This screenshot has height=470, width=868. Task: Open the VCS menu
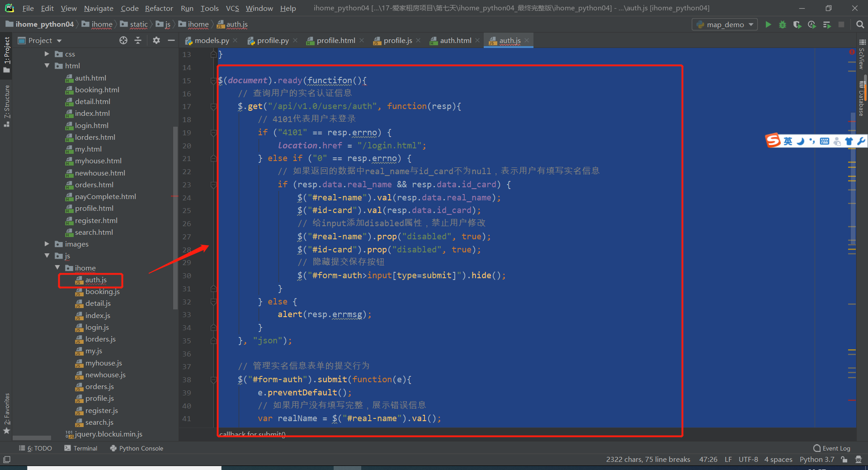pyautogui.click(x=232, y=8)
